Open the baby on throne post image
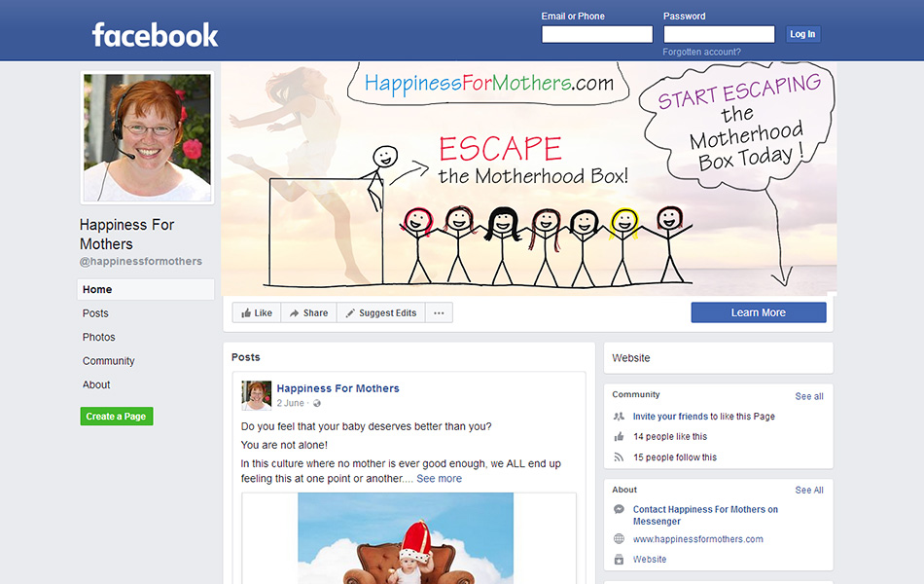924x584 pixels. [x=406, y=538]
